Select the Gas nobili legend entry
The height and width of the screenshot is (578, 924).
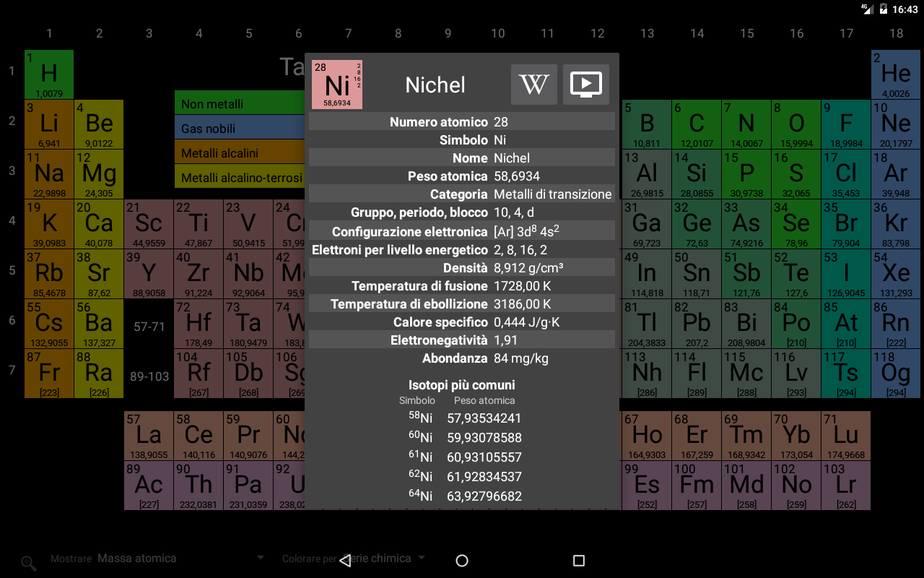pyautogui.click(x=238, y=129)
